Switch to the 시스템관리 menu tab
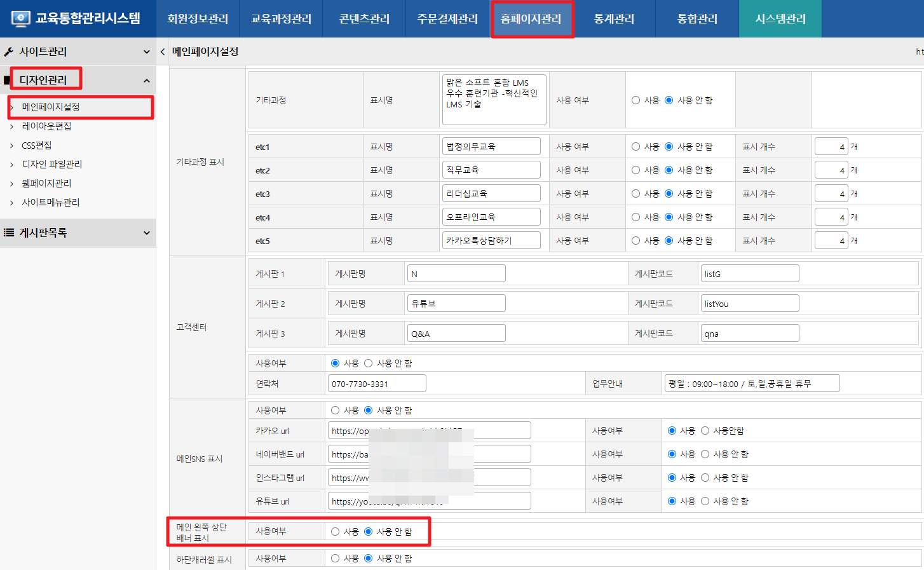 pyautogui.click(x=780, y=19)
